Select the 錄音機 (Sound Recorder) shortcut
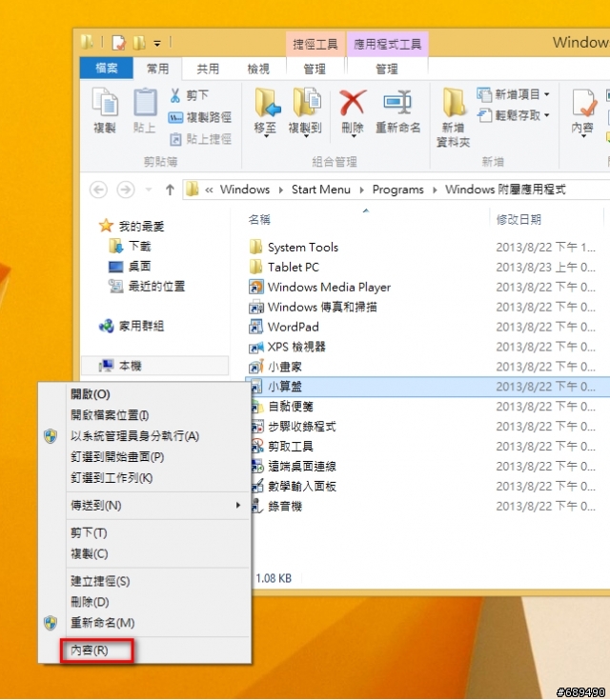This screenshot has height=700, width=610. pyautogui.click(x=275, y=507)
